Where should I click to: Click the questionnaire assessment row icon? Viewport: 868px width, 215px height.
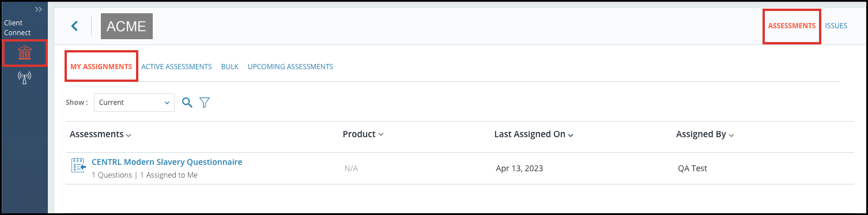coord(78,165)
